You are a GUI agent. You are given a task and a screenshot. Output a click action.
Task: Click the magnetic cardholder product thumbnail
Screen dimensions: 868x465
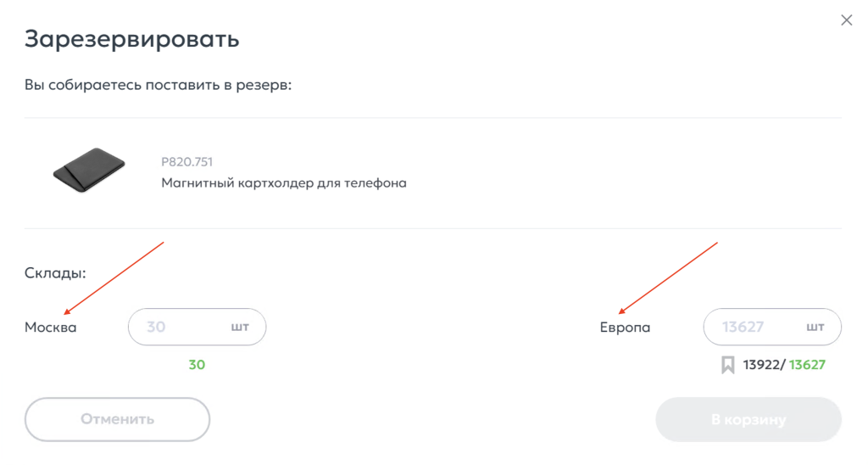89,170
